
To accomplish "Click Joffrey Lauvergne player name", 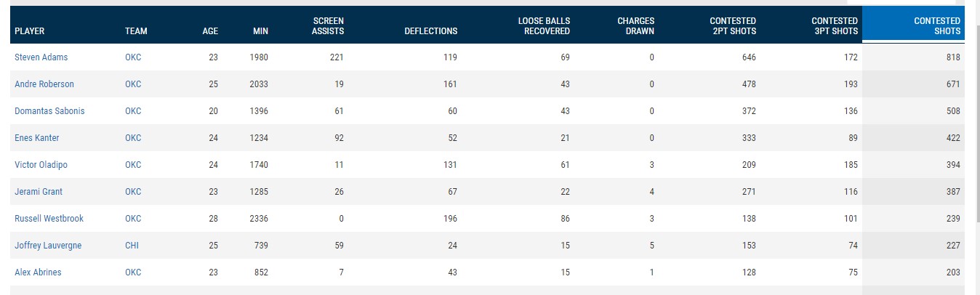I will (48, 246).
